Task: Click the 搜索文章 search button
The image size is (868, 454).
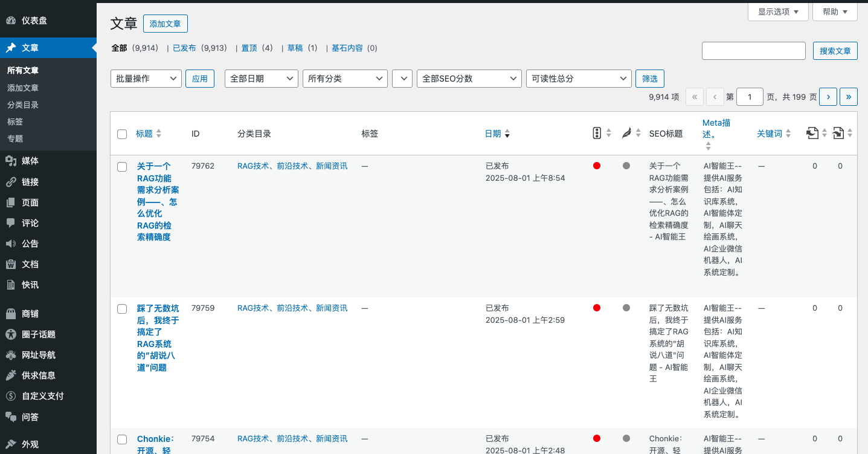Action: click(835, 51)
